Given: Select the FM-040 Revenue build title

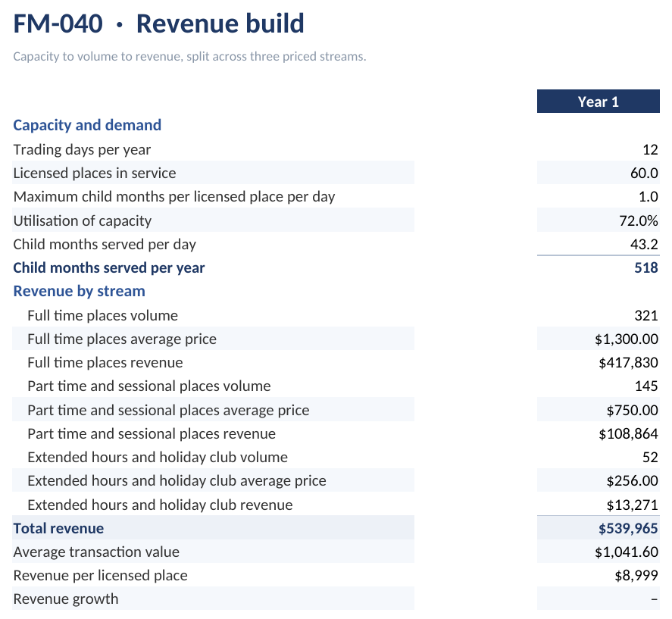Looking at the screenshot, I should 158,23.
